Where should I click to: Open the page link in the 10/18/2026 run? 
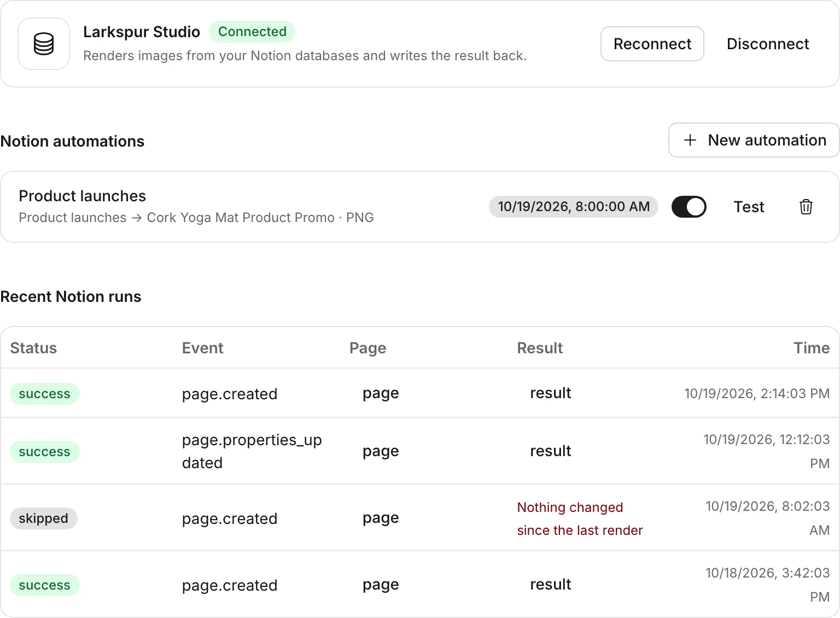pos(381,585)
